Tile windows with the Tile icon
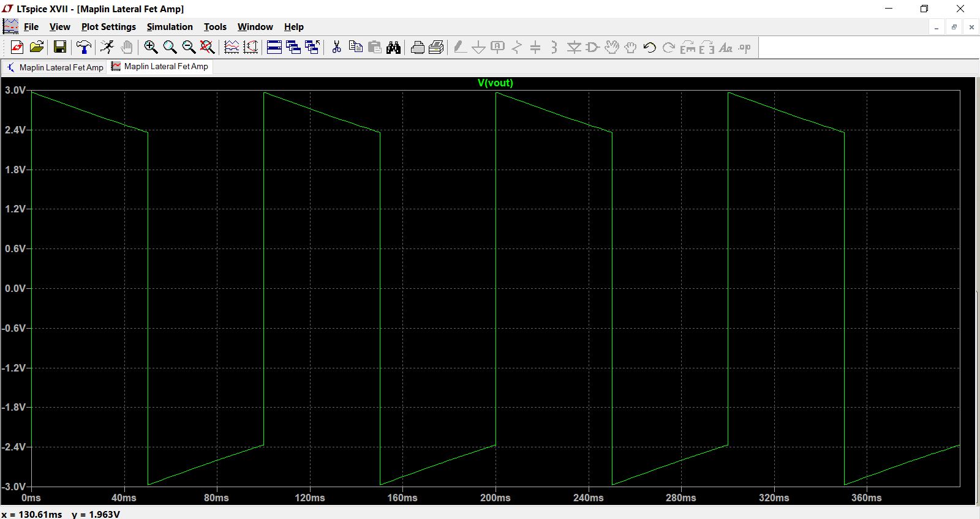The width and height of the screenshot is (980, 519). 274,47
